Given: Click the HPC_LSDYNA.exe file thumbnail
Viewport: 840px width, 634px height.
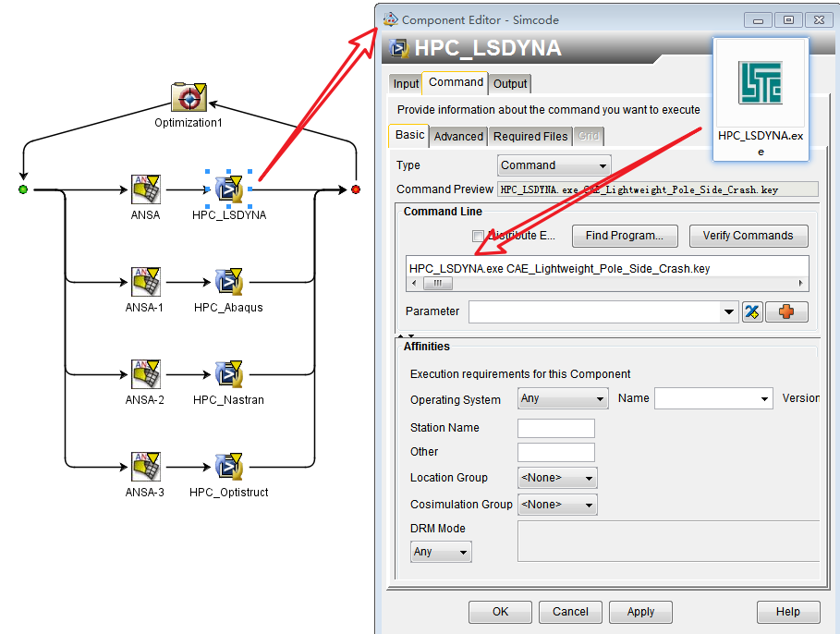Looking at the screenshot, I should coord(761,99).
